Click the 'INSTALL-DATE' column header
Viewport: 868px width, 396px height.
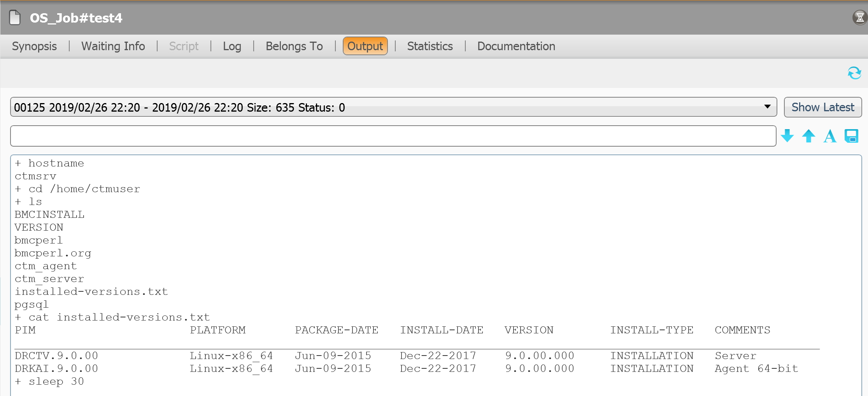click(442, 330)
